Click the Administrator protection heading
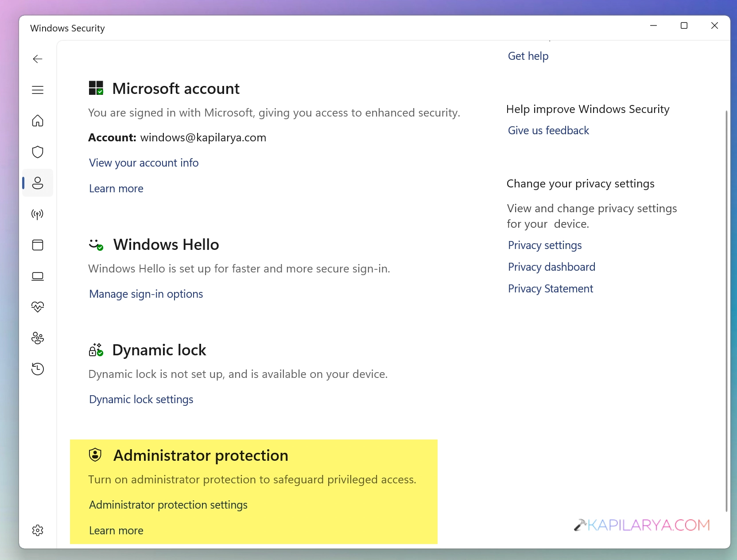 pos(201,455)
